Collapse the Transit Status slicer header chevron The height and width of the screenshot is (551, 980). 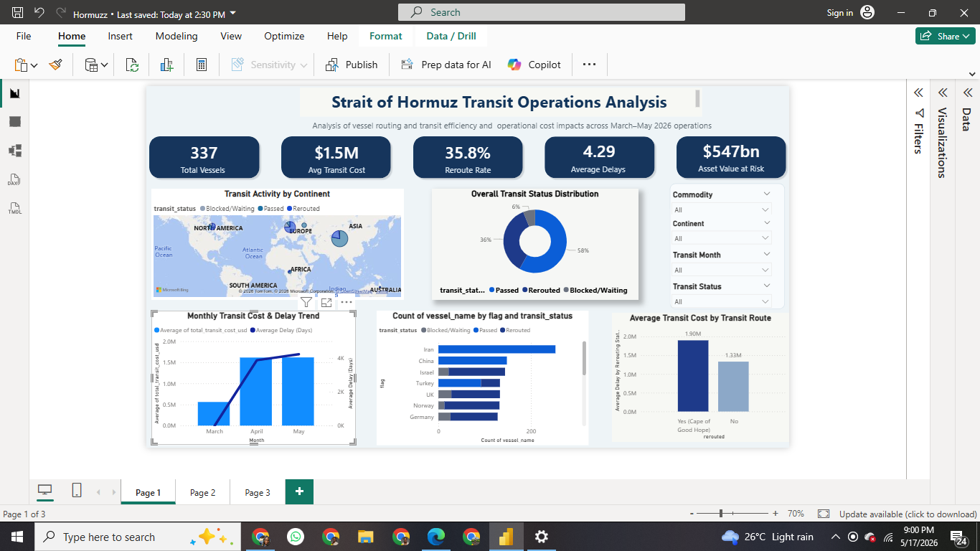tap(766, 286)
